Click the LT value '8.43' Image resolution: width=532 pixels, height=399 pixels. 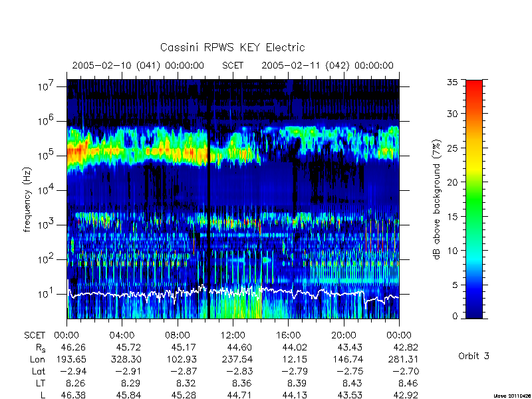coord(353,383)
